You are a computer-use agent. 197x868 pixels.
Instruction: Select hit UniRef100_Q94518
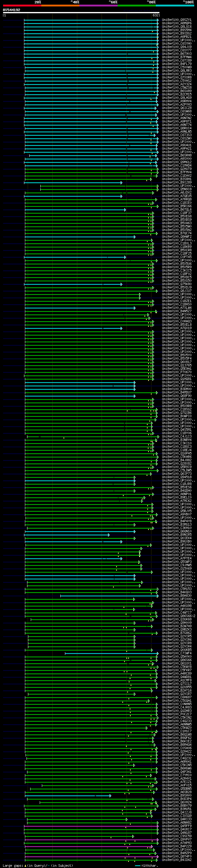point(176,477)
